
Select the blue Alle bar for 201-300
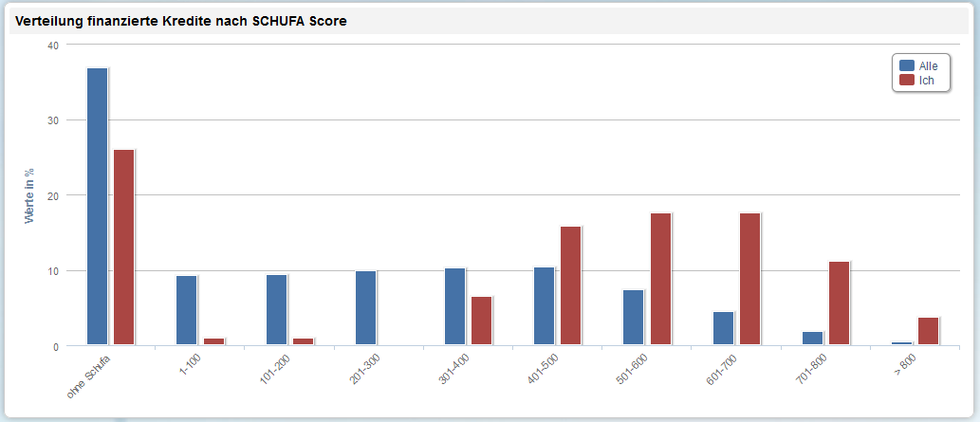365,307
